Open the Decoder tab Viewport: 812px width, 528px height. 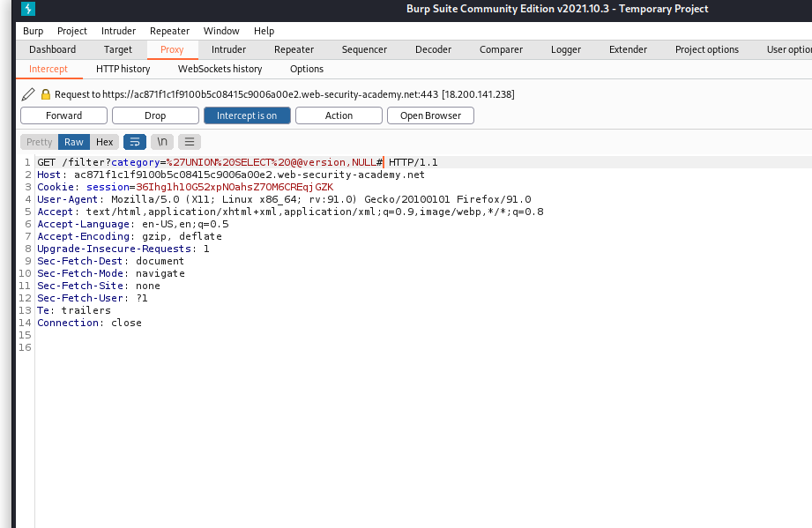click(434, 49)
